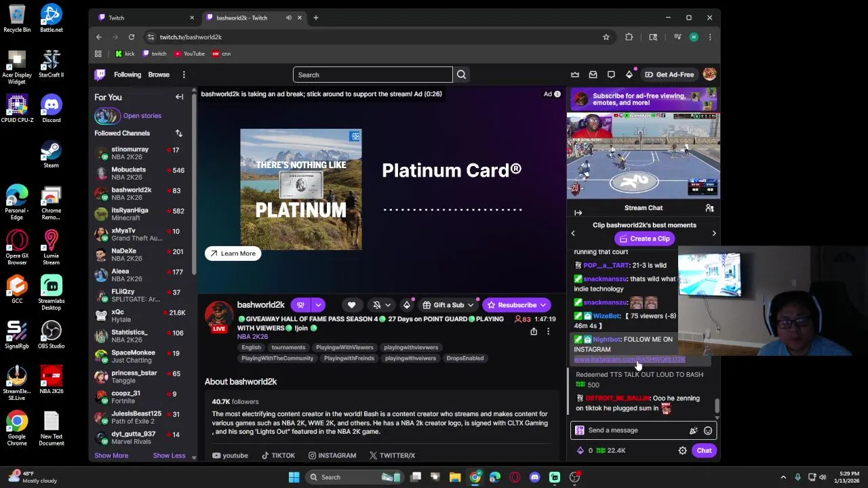Viewport: 868px width, 488px height.
Task: Click in the Twitch Search field
Action: tap(373, 75)
